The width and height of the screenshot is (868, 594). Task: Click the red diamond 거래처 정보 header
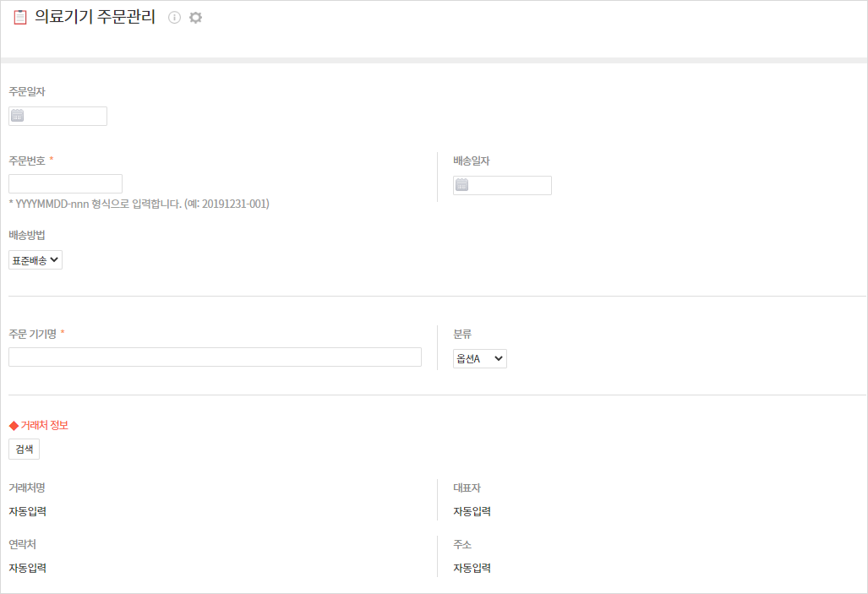tap(39, 425)
